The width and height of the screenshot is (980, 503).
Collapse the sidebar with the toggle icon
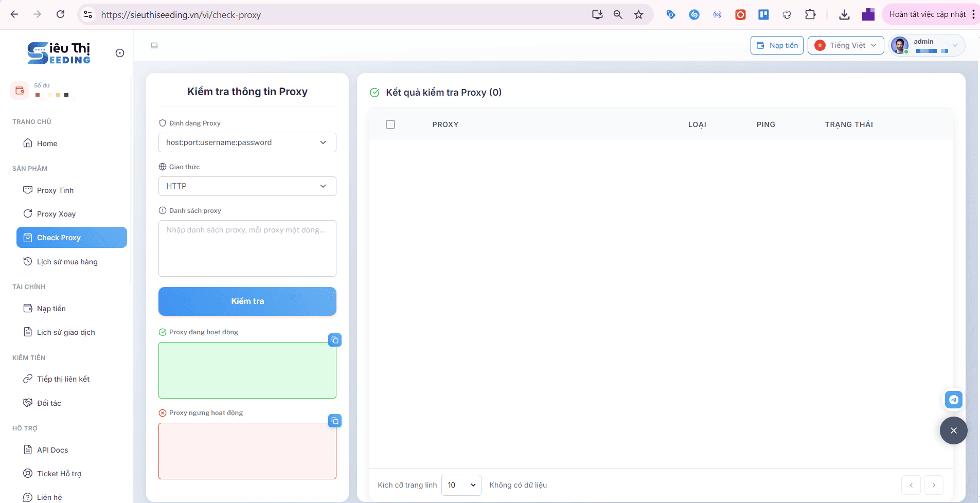(x=120, y=52)
